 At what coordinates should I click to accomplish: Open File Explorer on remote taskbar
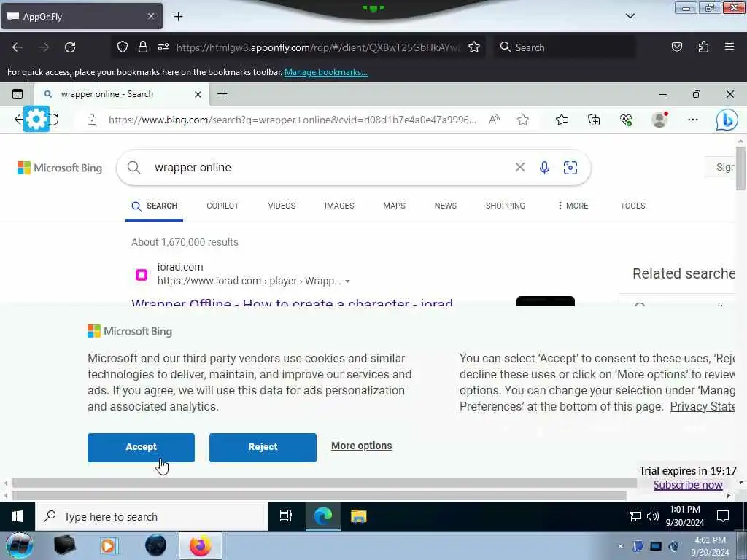(358, 516)
